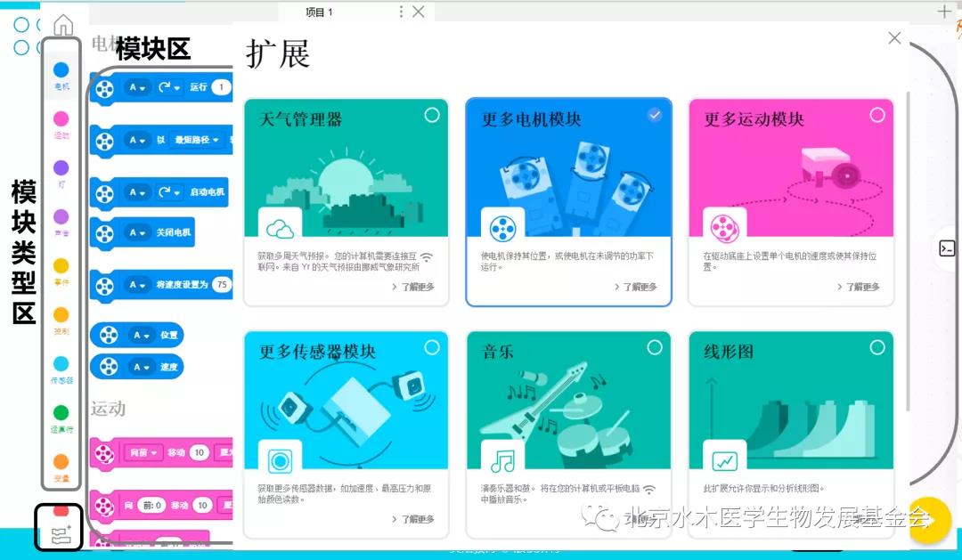Open the console panel icon on right edge
962x560 pixels.
947,249
